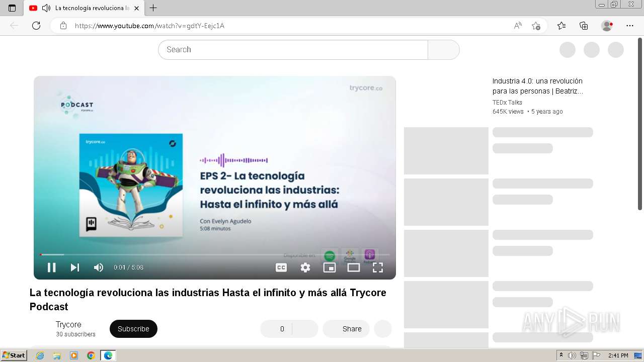Share this video

346,329
